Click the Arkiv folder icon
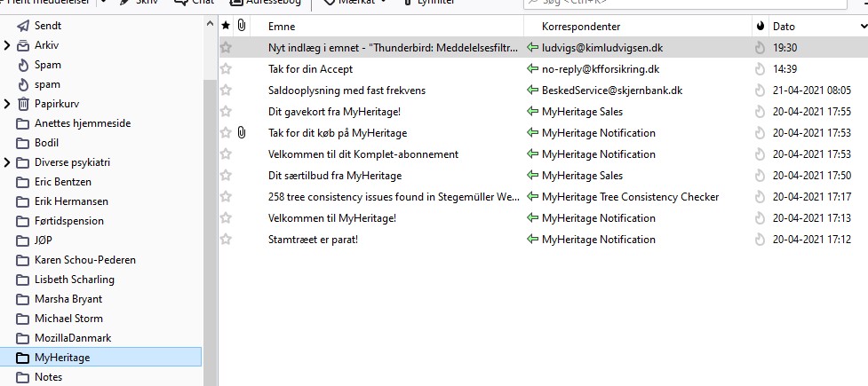 (x=23, y=45)
